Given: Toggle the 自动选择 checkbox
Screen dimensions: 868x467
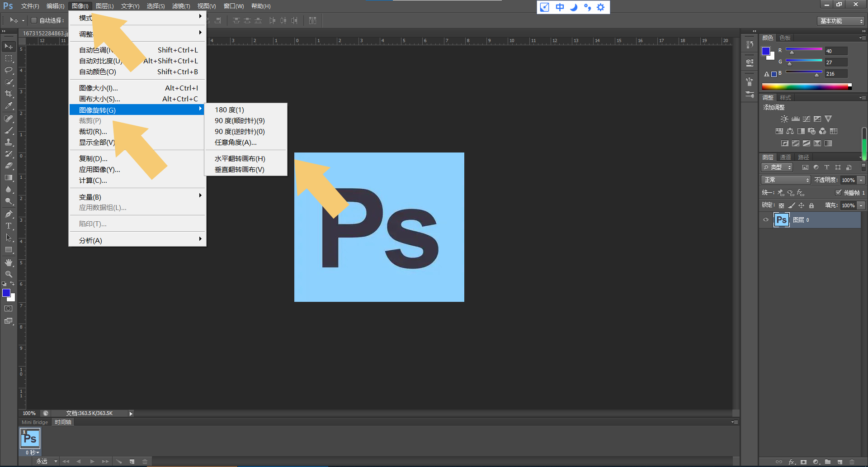Looking at the screenshot, I should (x=34, y=20).
